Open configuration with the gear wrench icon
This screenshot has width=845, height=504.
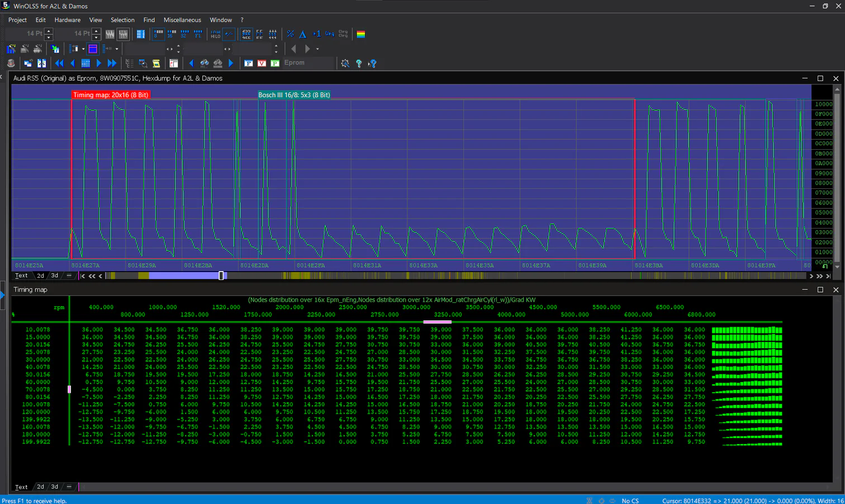pyautogui.click(x=345, y=63)
